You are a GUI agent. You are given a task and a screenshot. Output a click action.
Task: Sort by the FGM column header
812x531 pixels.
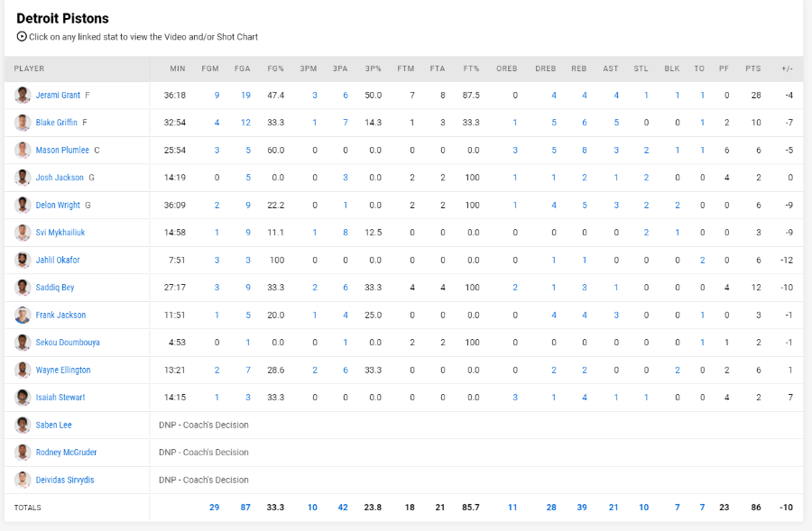(x=210, y=69)
